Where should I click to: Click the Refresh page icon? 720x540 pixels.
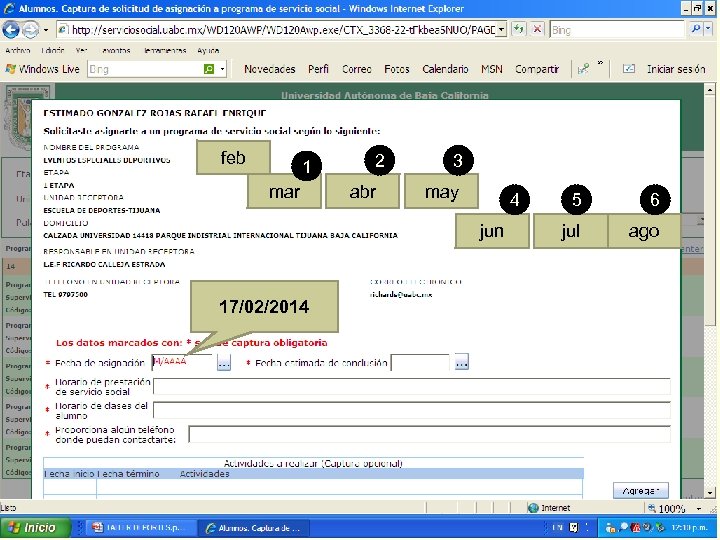519,30
